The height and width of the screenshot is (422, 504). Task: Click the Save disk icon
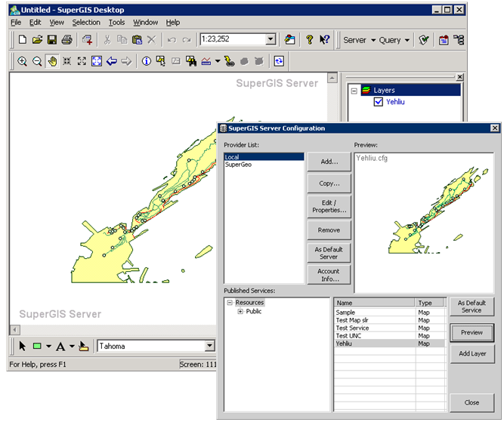pyautogui.click(x=52, y=40)
